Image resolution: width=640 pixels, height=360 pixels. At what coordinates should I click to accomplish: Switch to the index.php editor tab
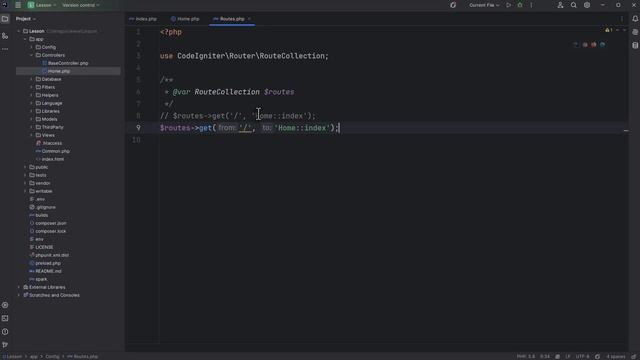tap(143, 19)
